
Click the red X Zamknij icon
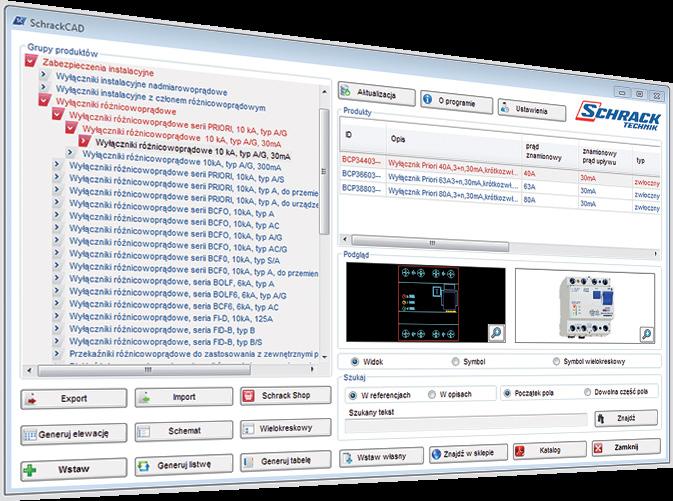pos(598,448)
